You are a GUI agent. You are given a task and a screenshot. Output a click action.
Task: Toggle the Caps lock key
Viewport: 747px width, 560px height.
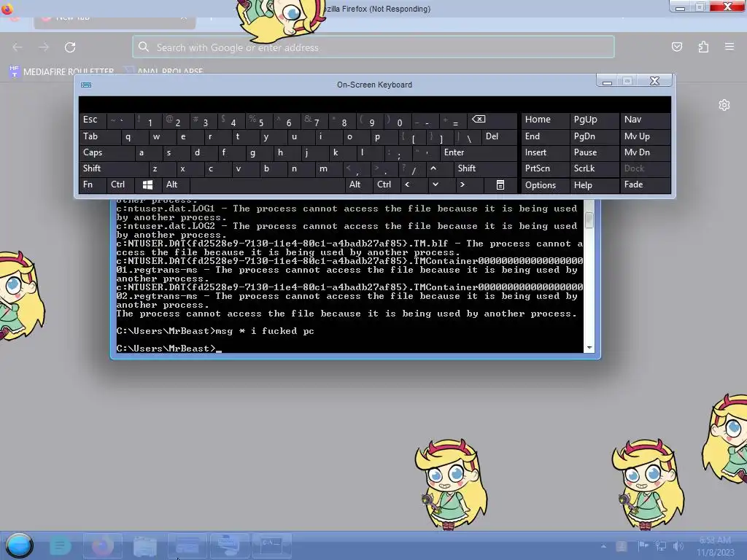(106, 152)
